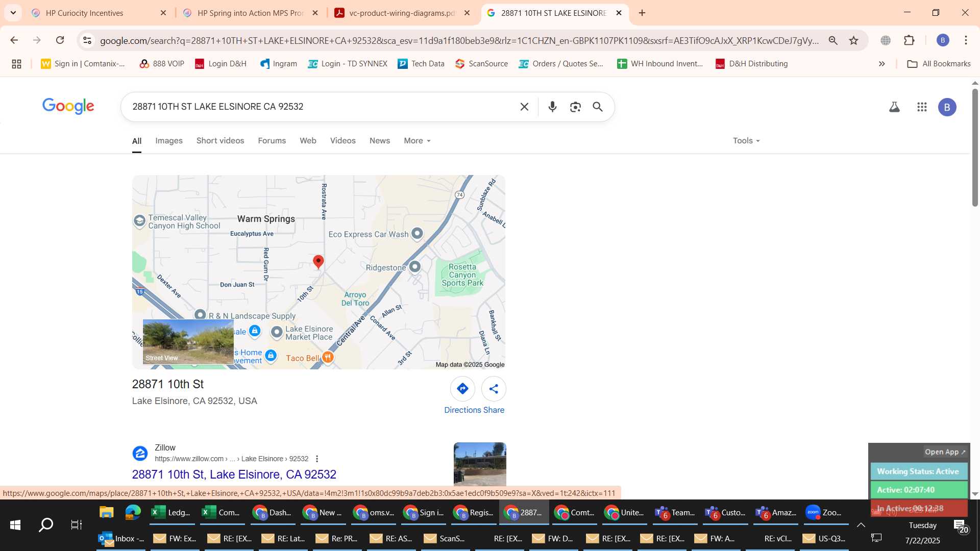Image resolution: width=980 pixels, height=551 pixels.
Task: Open Task View on taskbar
Action: (76, 524)
